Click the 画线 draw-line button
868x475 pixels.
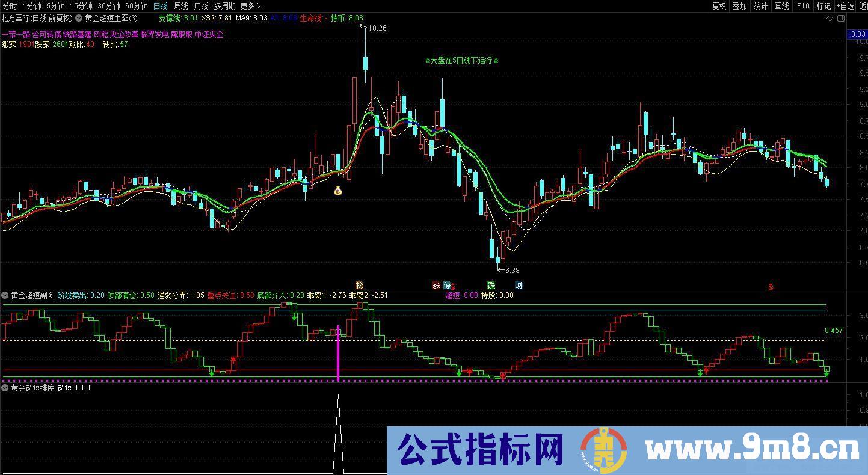(x=781, y=6)
